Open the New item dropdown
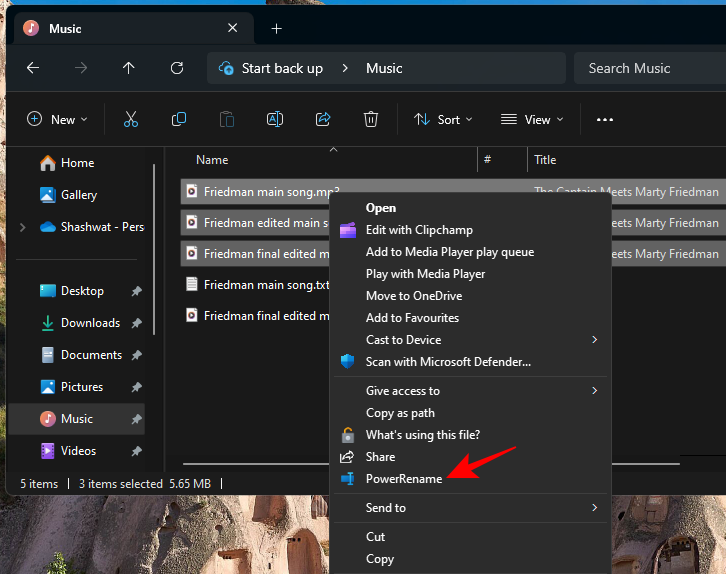The height and width of the screenshot is (574, 726). point(57,119)
